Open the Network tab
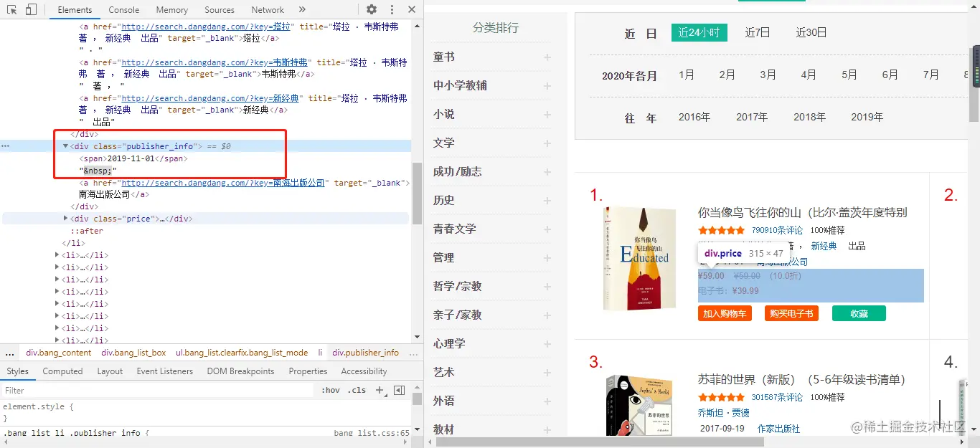 [x=268, y=10]
